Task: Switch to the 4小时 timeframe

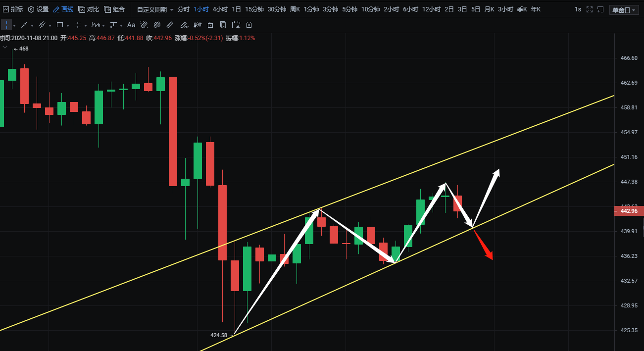Action: pos(220,9)
